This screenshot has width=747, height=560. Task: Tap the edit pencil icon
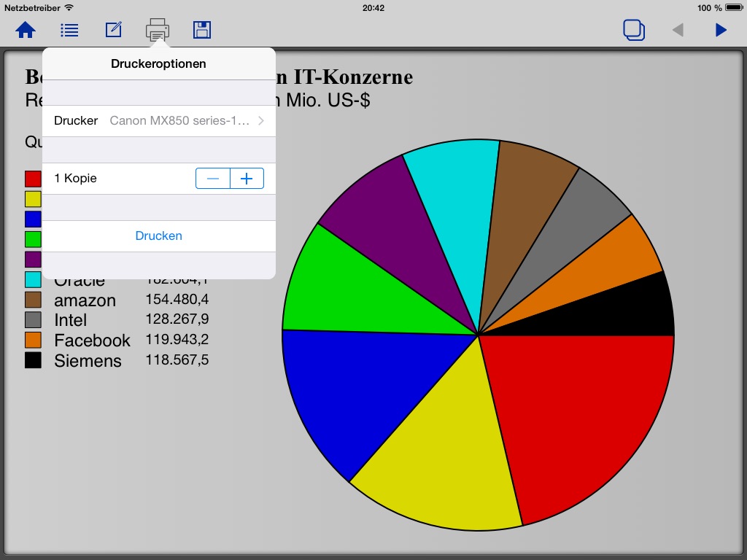[114, 30]
